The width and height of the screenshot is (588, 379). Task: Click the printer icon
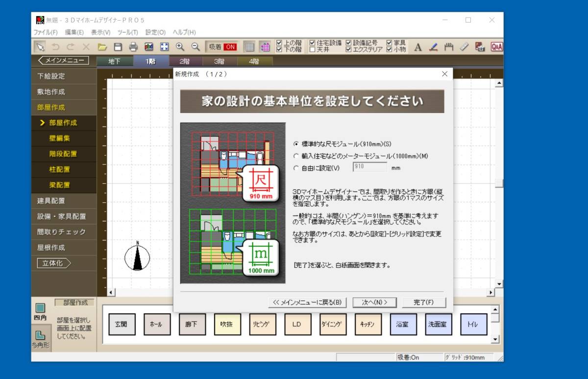point(133,47)
